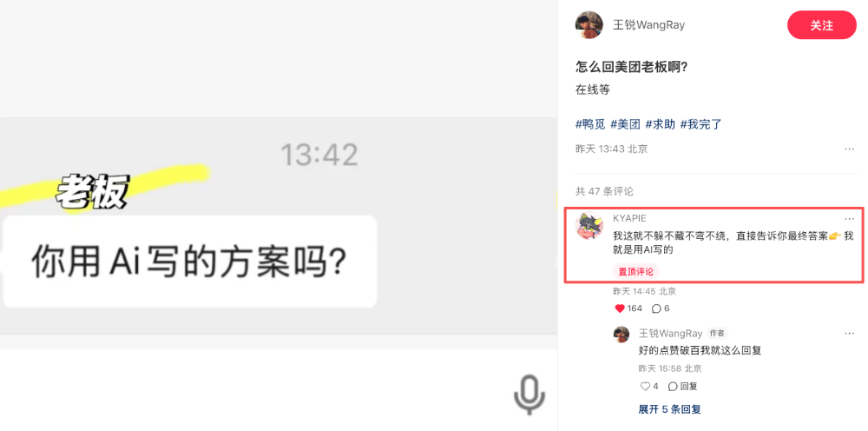Click KYAPIE's cat avatar

coord(589,225)
